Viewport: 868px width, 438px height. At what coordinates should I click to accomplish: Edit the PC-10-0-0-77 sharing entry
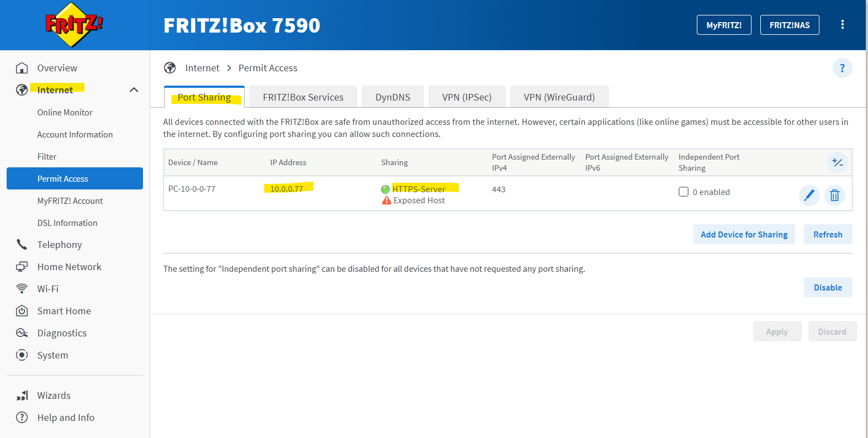[x=809, y=195]
